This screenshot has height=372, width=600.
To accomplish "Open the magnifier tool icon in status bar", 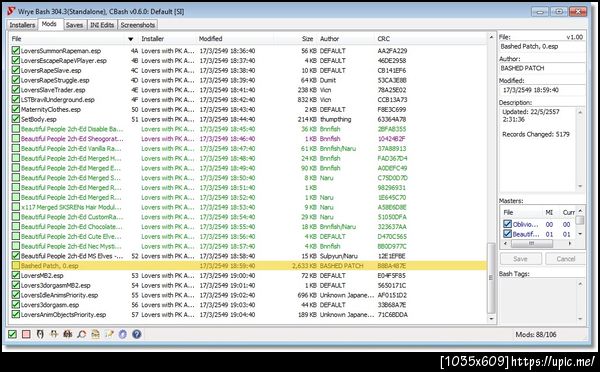I will click(82, 334).
